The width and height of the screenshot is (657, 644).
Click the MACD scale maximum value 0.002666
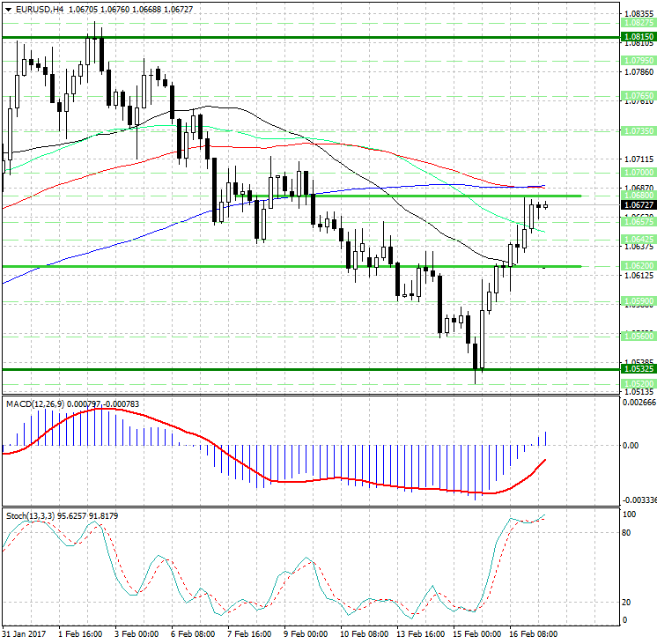pos(639,403)
